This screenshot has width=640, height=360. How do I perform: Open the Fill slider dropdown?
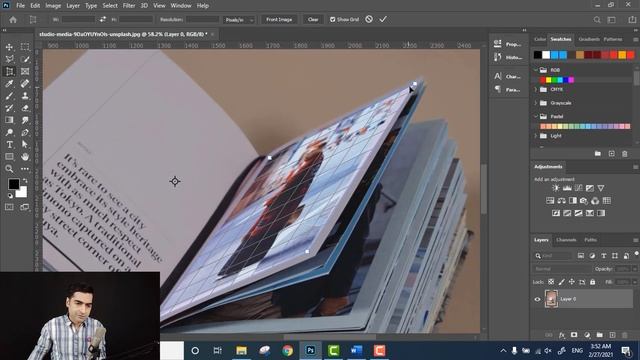(635, 282)
